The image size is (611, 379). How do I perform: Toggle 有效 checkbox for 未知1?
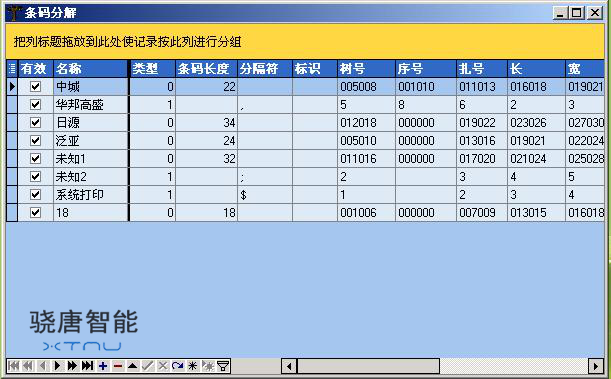(x=35, y=159)
